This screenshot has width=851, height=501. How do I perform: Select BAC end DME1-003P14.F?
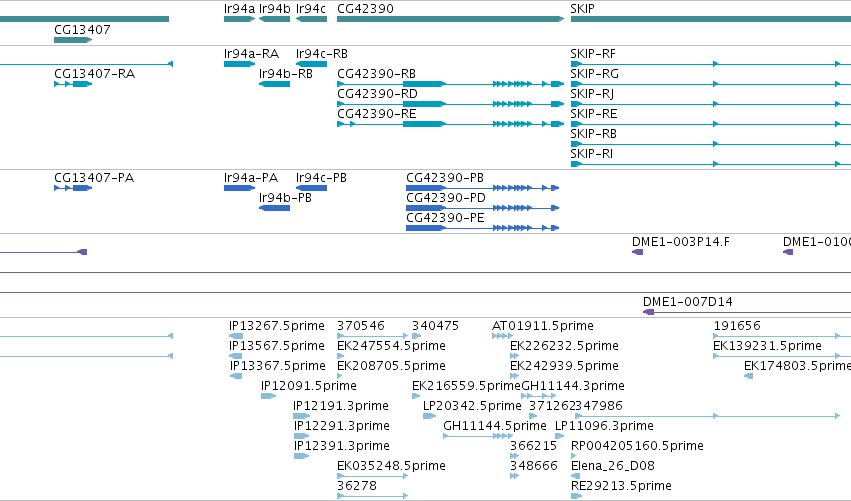(638, 252)
